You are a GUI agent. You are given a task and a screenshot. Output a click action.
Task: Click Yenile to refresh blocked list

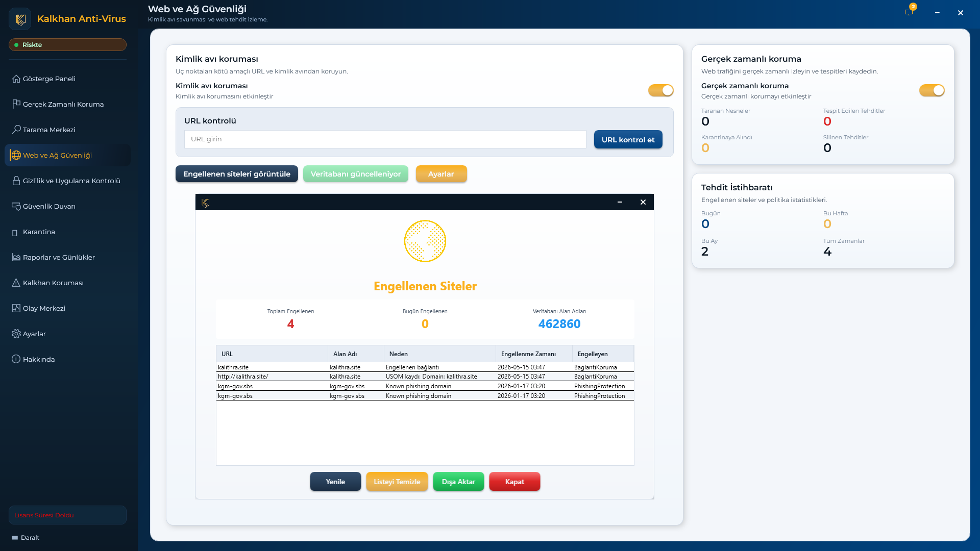click(335, 482)
